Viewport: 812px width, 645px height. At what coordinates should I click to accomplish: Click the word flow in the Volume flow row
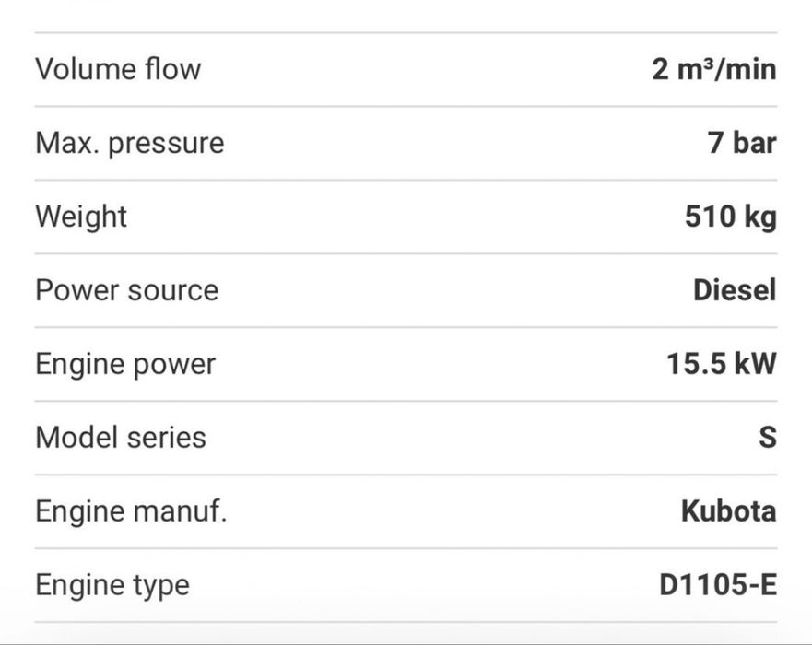click(x=173, y=69)
